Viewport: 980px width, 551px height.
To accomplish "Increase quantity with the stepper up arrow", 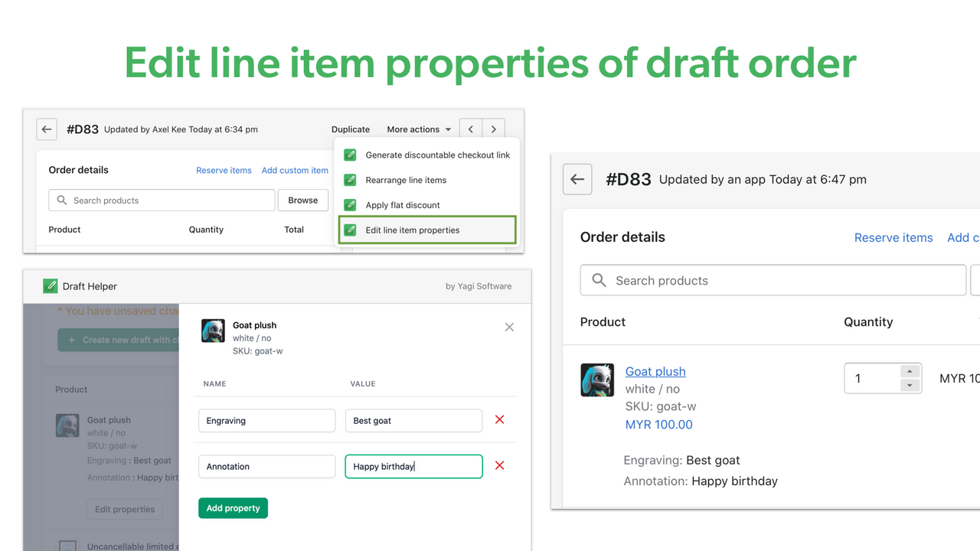I will click(910, 372).
